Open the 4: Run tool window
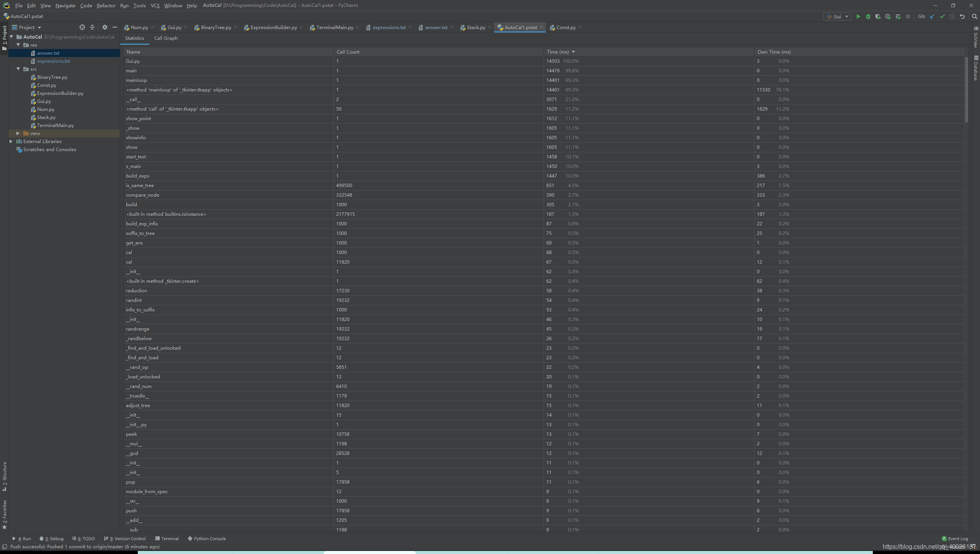 [22, 539]
